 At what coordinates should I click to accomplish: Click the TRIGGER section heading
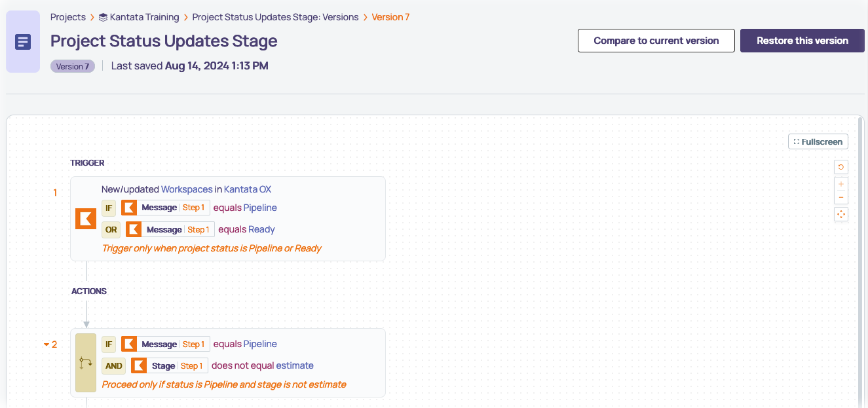click(x=87, y=162)
